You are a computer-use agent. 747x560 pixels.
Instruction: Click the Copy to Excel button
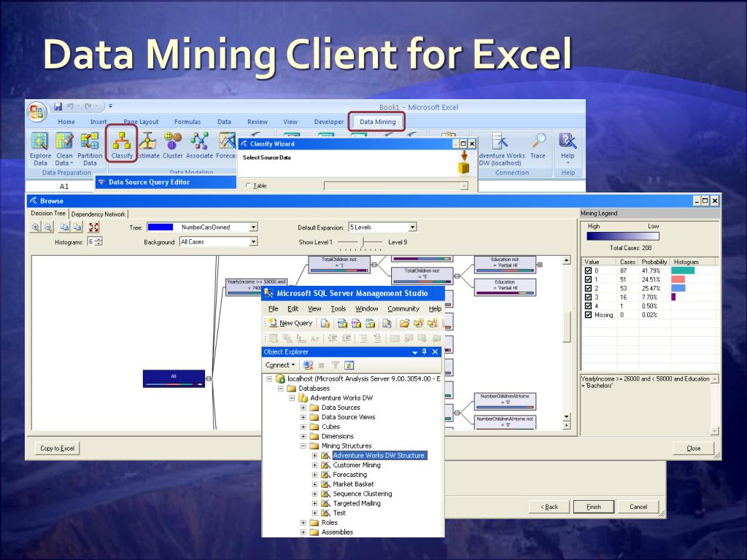point(57,448)
